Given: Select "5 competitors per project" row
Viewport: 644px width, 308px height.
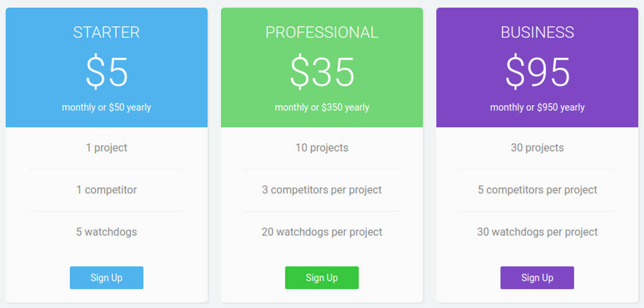Looking at the screenshot, I should pos(537,190).
